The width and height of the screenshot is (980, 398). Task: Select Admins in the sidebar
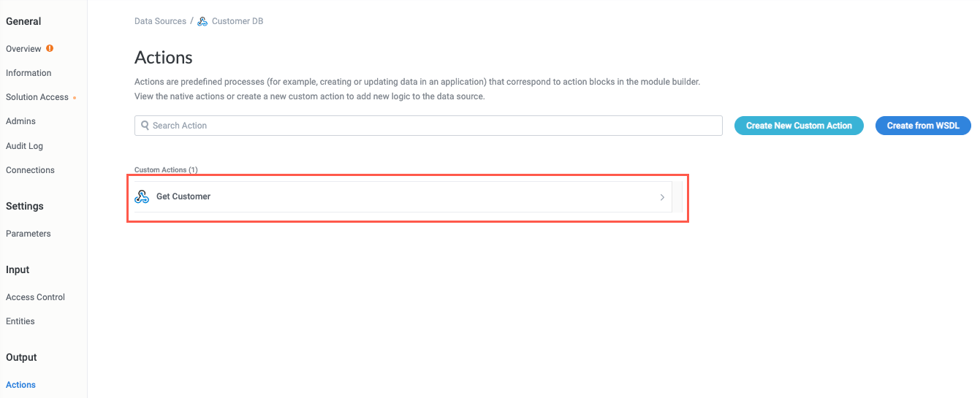20,121
